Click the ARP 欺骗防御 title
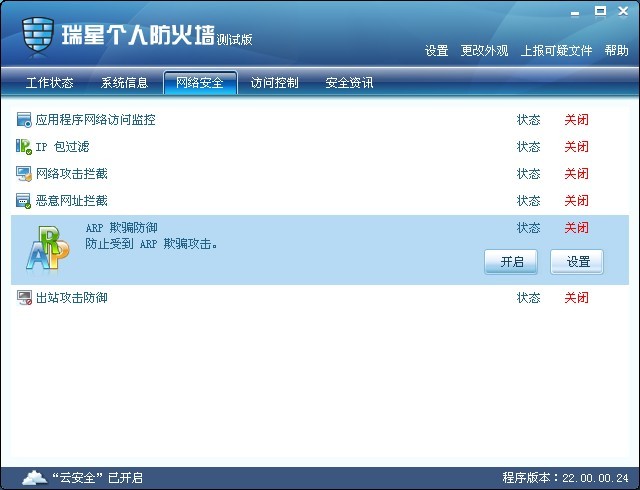 (122, 228)
